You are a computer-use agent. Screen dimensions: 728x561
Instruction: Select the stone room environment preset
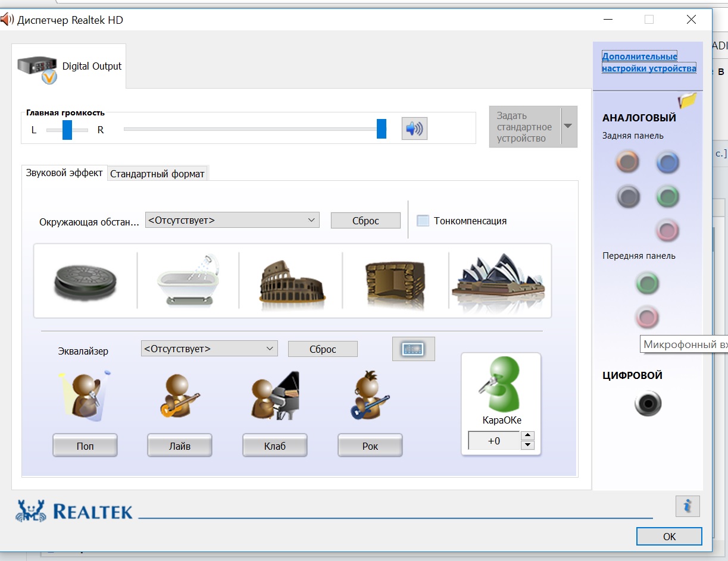[395, 285]
